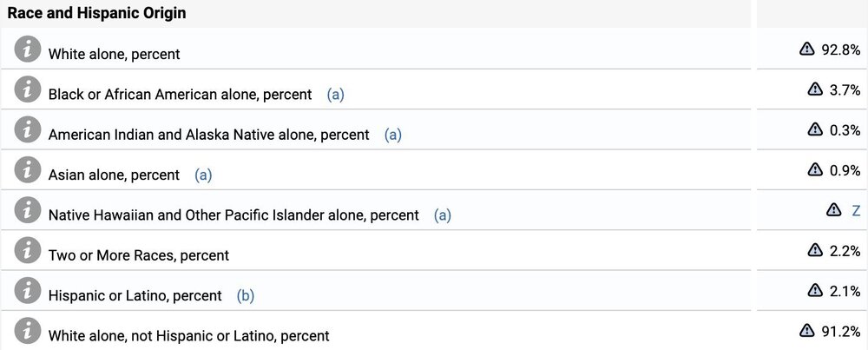868x350 pixels.
Task: Open info icon for Black or African American
Action: click(x=28, y=90)
